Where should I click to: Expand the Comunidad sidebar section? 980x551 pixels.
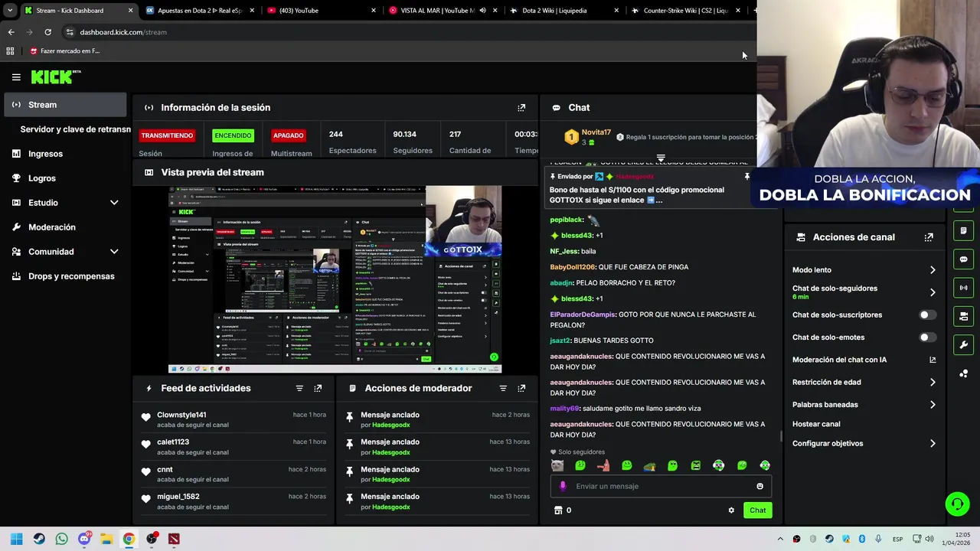point(114,252)
